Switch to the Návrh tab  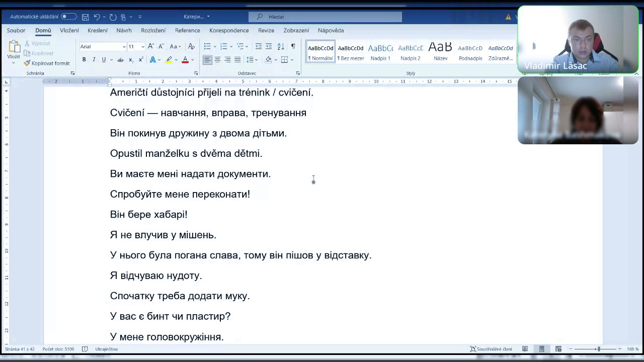[x=124, y=30]
